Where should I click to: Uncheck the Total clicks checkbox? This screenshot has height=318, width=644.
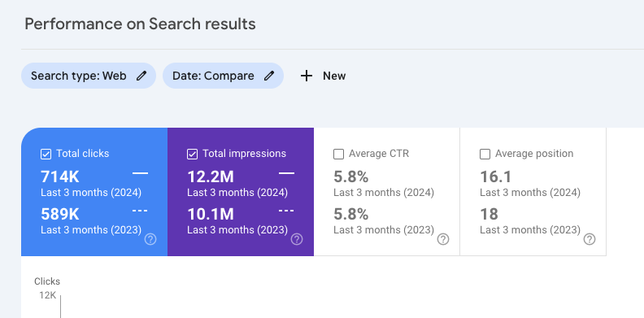click(x=46, y=154)
